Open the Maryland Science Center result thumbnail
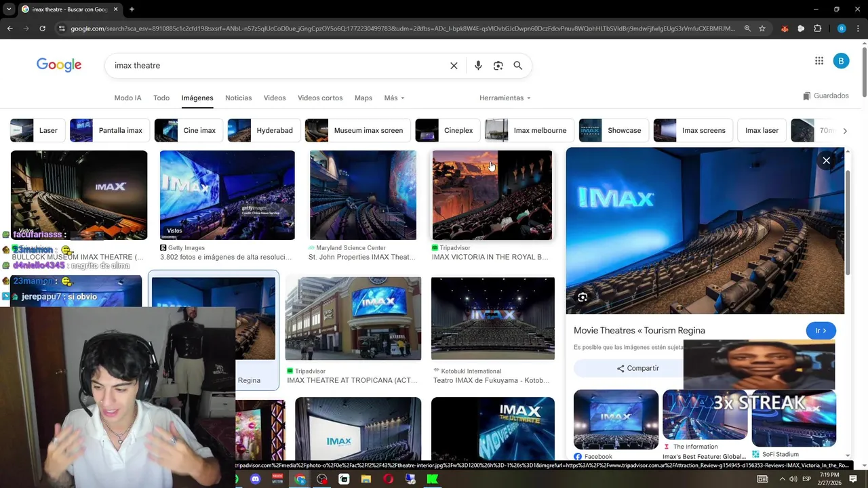The image size is (868, 488). 363,195
